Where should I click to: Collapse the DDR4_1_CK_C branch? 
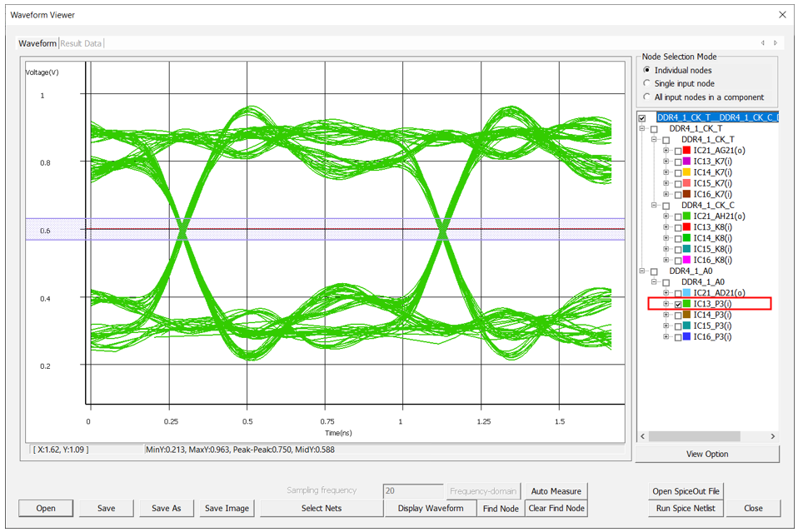(x=655, y=205)
